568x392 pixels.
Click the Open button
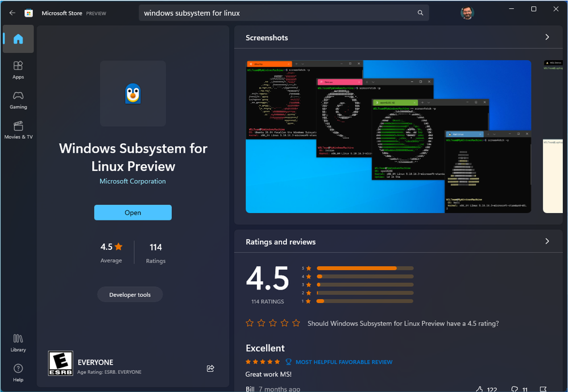click(133, 212)
